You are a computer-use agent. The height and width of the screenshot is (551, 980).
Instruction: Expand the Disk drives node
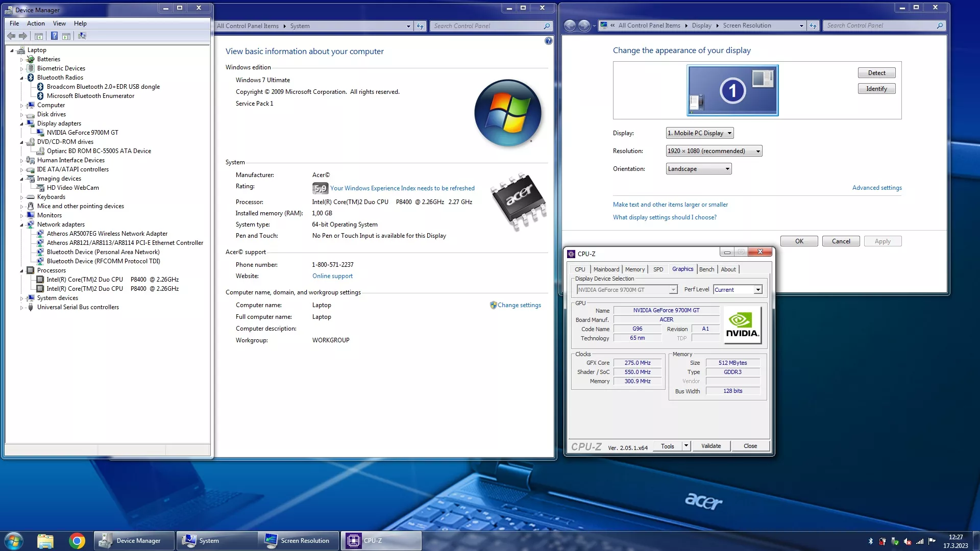[x=21, y=115]
